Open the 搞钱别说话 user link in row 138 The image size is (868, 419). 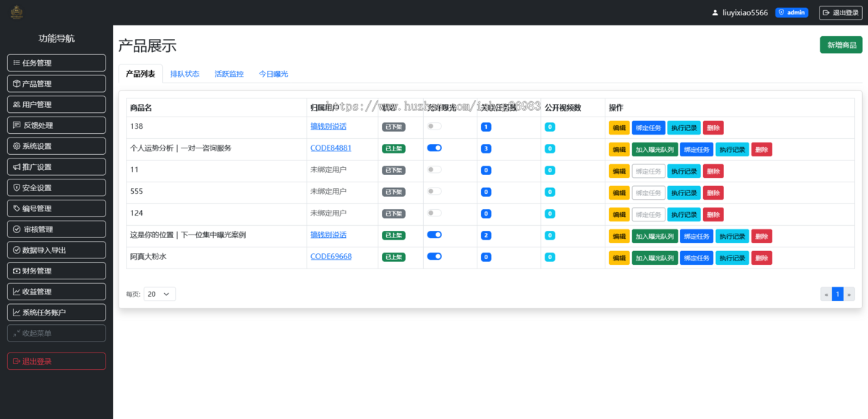[x=328, y=126]
